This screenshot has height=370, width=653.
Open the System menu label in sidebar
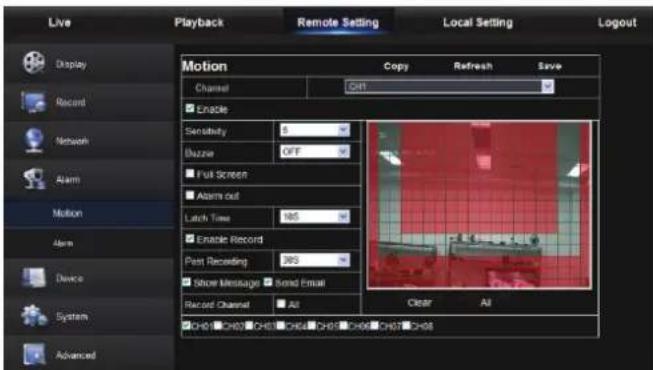72,317
